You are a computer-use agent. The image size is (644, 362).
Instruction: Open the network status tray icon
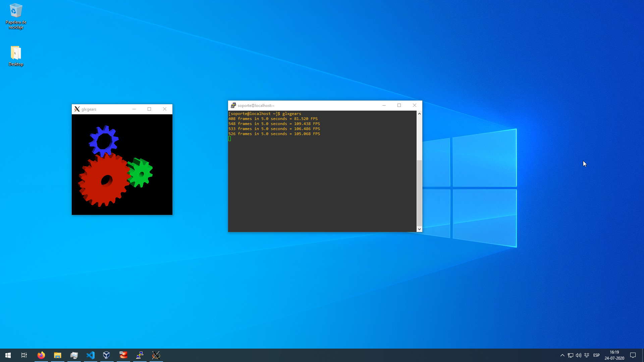tap(571, 355)
